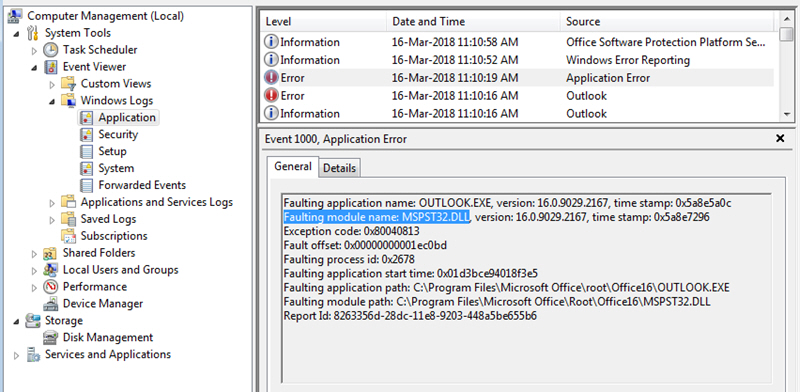Click the Windows Logs folder icon
This screenshot has width=800, height=392.
69,101
